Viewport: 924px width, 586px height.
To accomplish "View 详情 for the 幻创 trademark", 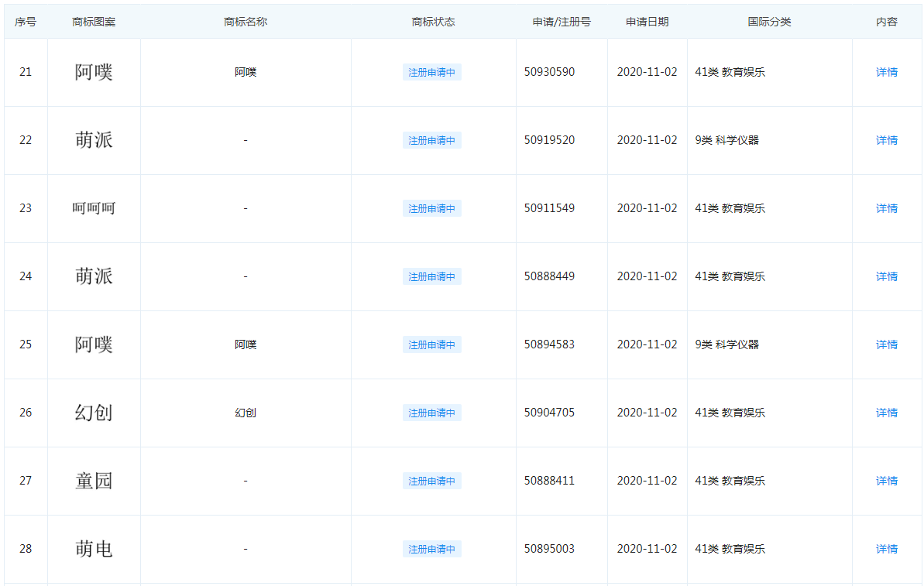I will point(886,413).
